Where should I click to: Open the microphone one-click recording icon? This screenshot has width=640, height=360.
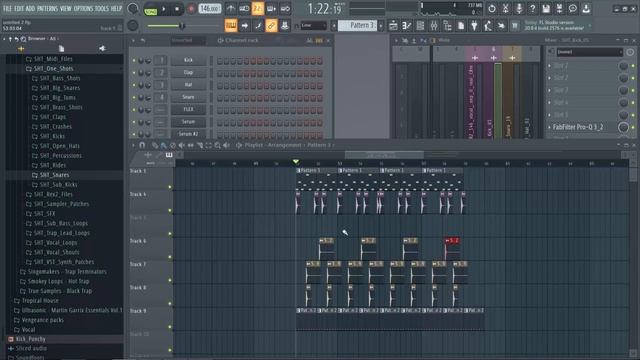point(519,9)
